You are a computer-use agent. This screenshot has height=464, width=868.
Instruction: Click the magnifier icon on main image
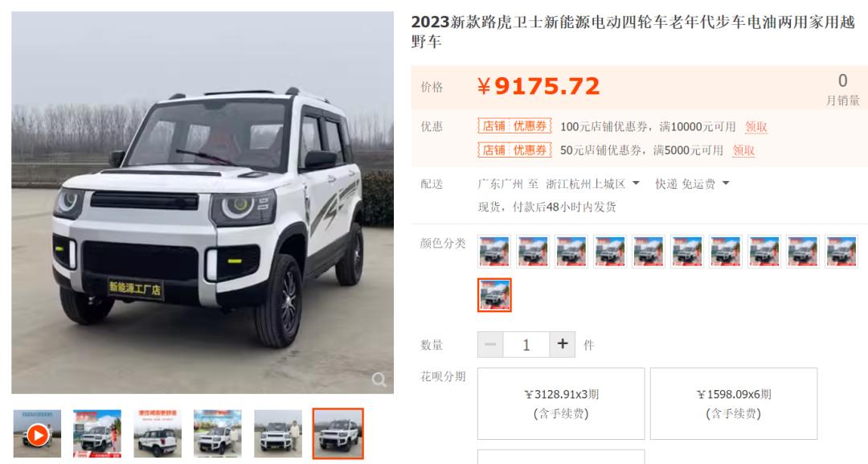379,380
